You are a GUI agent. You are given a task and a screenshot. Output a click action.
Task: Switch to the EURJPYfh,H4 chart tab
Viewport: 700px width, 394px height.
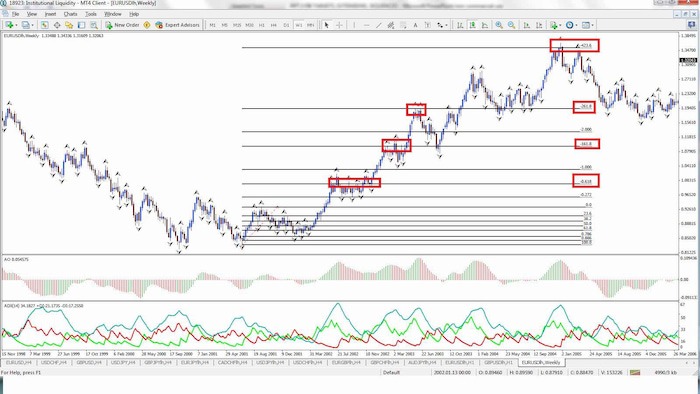click(195, 363)
